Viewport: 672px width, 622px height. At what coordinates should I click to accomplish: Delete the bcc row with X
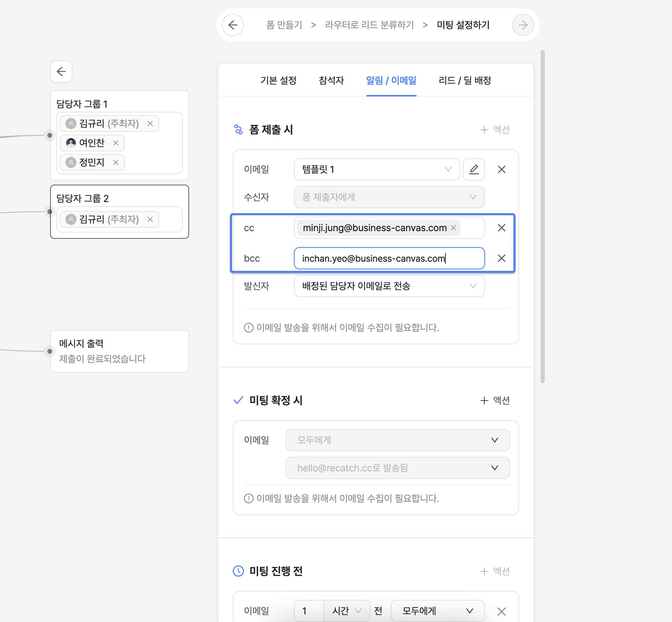[501, 258]
